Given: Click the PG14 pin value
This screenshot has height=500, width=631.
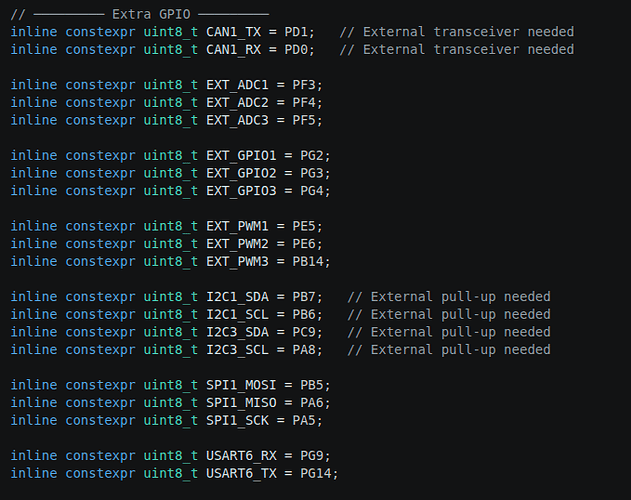Looking at the screenshot, I should click(316, 473).
